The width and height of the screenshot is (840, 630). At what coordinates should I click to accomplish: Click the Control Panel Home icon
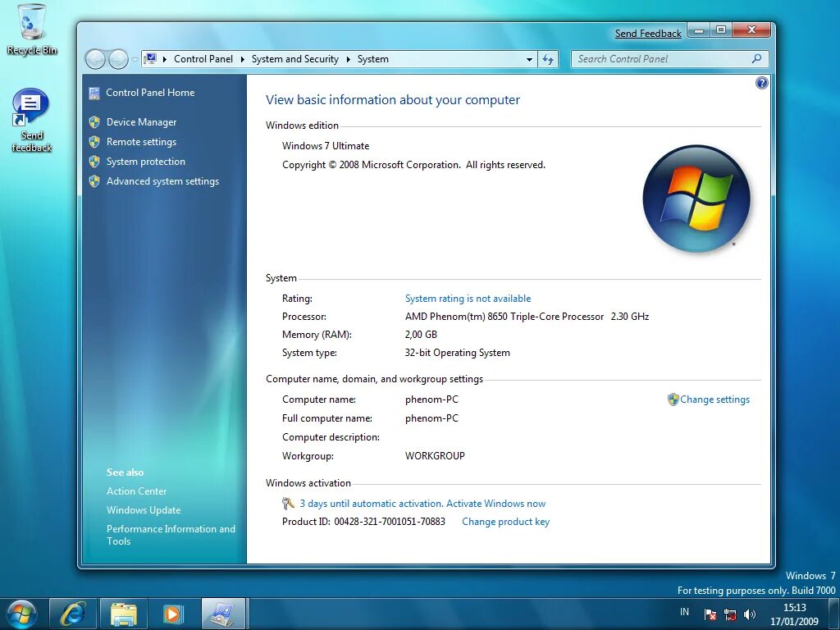94,94
